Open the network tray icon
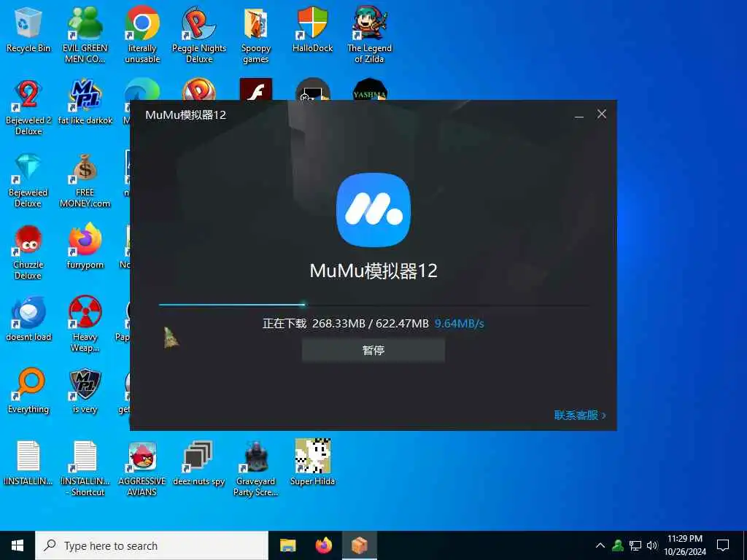This screenshot has width=747, height=560. click(635, 545)
